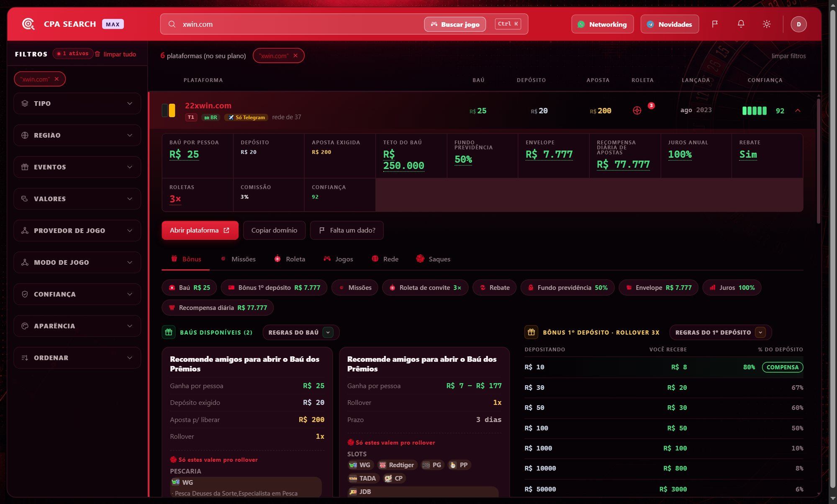837x504 pixels.
Task: Click the Só Telegram badge
Action: [246, 118]
